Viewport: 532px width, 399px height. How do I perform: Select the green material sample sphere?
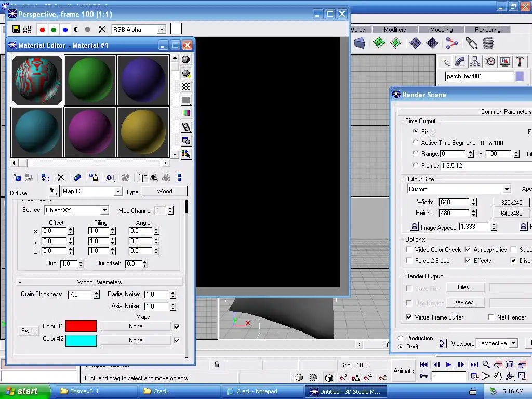[x=90, y=79]
